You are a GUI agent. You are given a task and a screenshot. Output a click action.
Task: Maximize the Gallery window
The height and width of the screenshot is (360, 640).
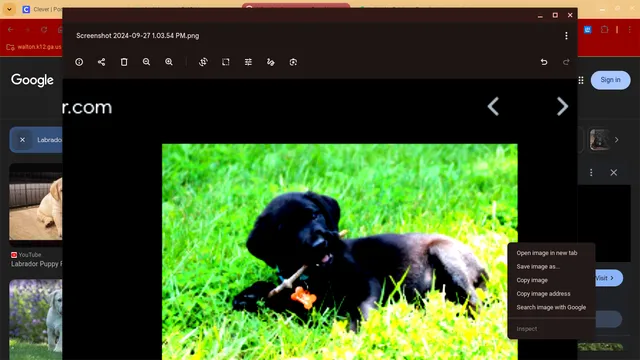point(555,16)
